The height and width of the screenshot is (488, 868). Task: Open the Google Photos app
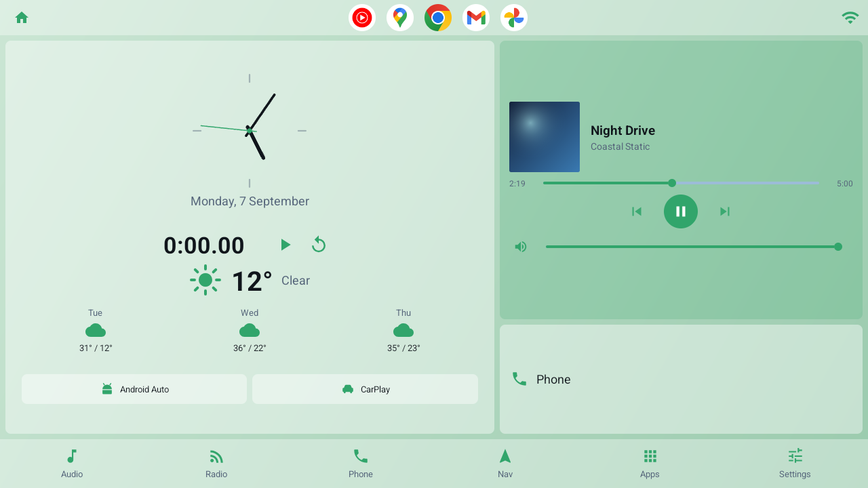coord(514,18)
